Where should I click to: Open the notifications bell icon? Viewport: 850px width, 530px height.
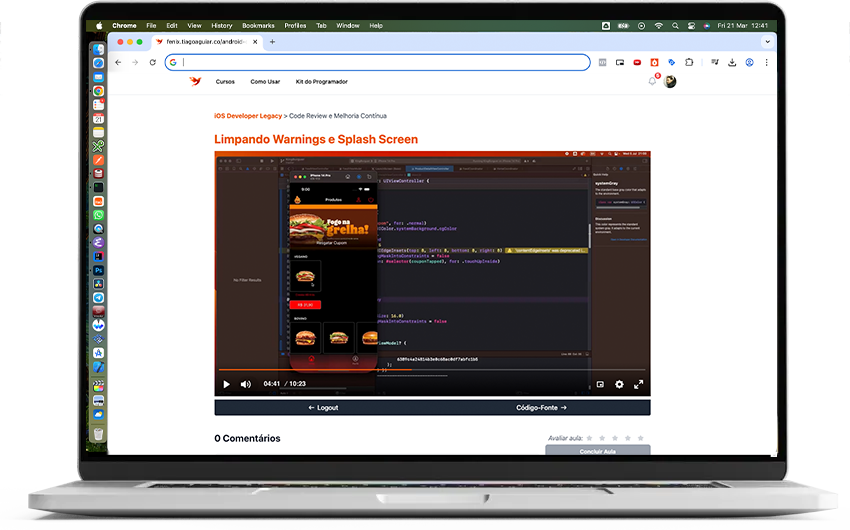653,81
